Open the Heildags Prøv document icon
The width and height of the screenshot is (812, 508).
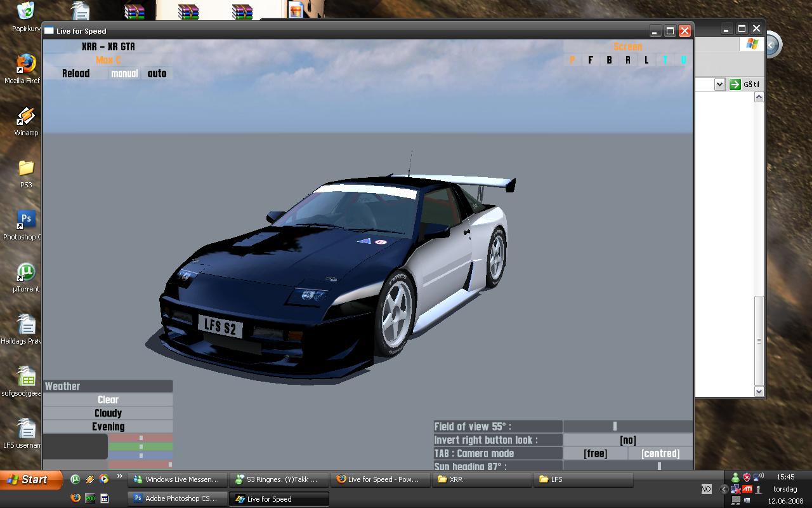(x=25, y=329)
